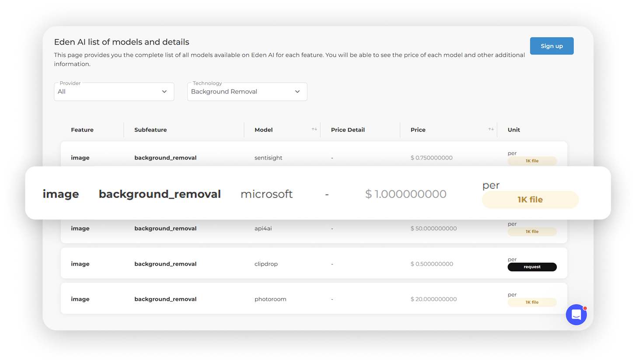Sort the table by the Price column
This screenshot has height=364, width=636.
[491, 129]
